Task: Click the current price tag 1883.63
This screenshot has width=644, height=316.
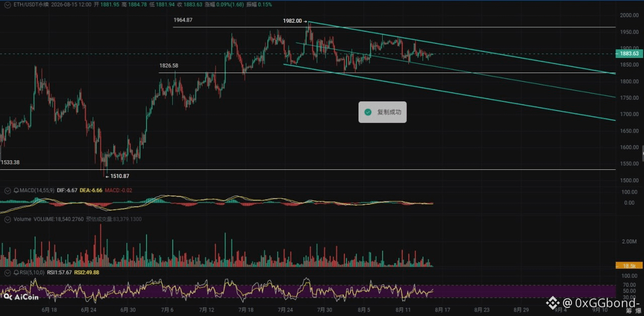Action: [x=629, y=53]
